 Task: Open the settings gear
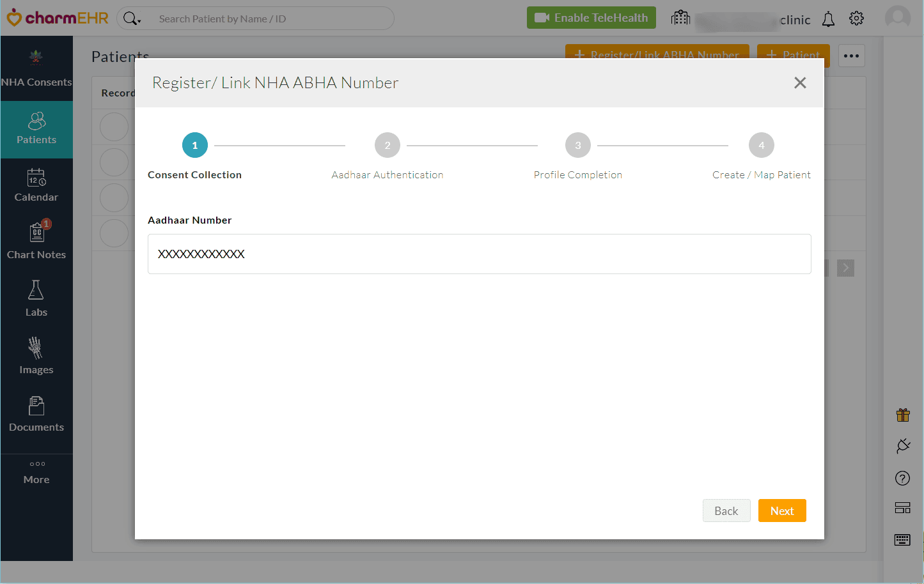[856, 19]
